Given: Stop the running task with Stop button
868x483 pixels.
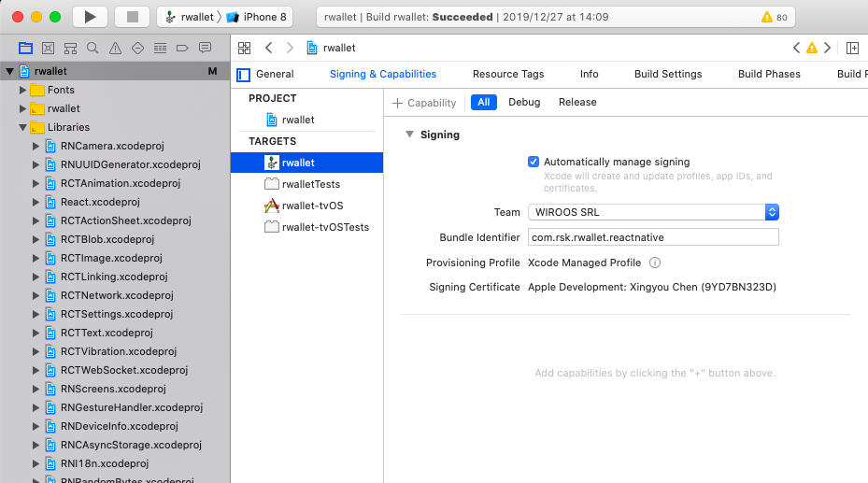Looking at the screenshot, I should 133,17.
